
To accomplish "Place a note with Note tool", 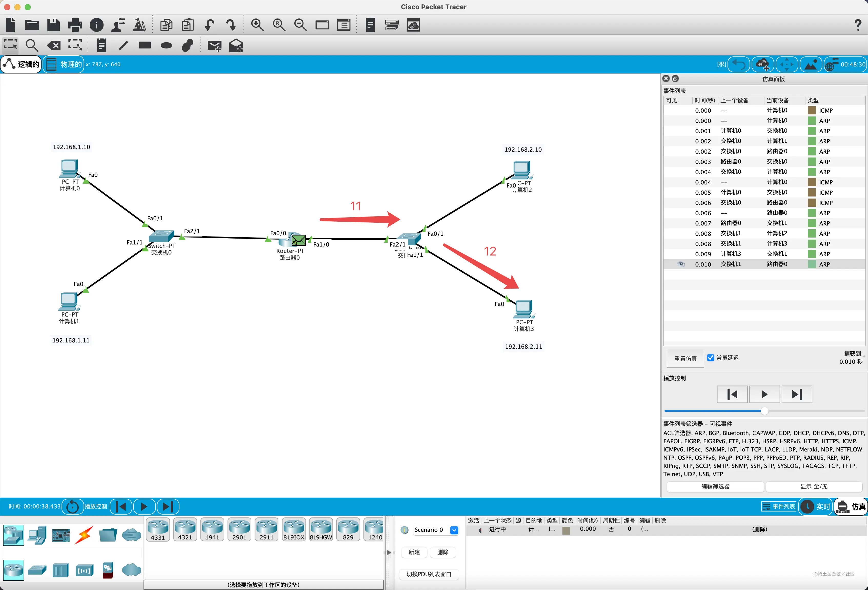I will (102, 45).
